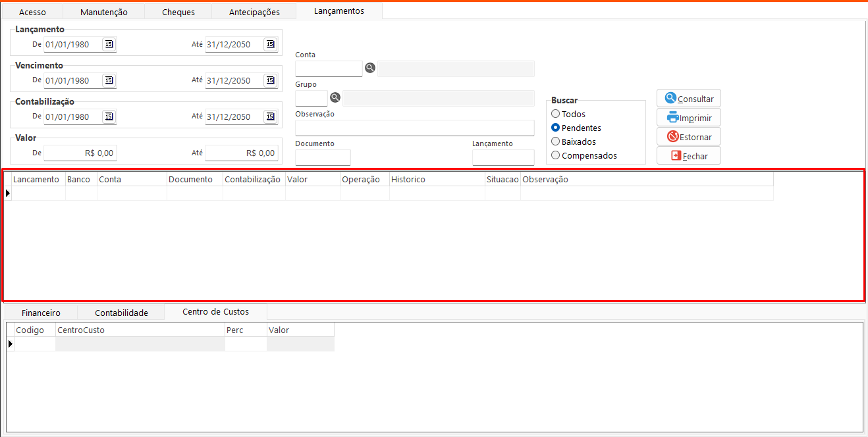868x437 pixels.
Task: Click the Imprimir button
Action: coord(689,118)
